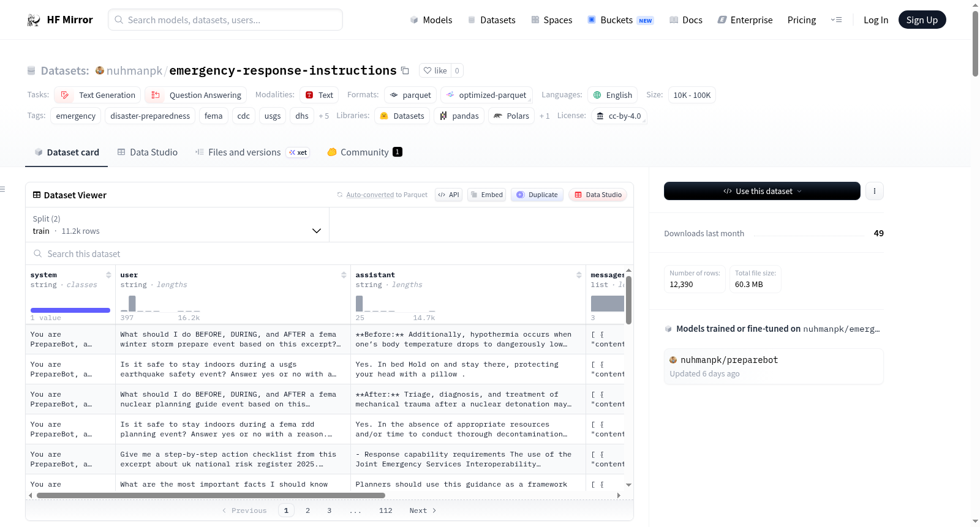Viewport: 980px width, 527px height.
Task: Click the horizontal table scrollbar thumb
Action: click(x=211, y=495)
